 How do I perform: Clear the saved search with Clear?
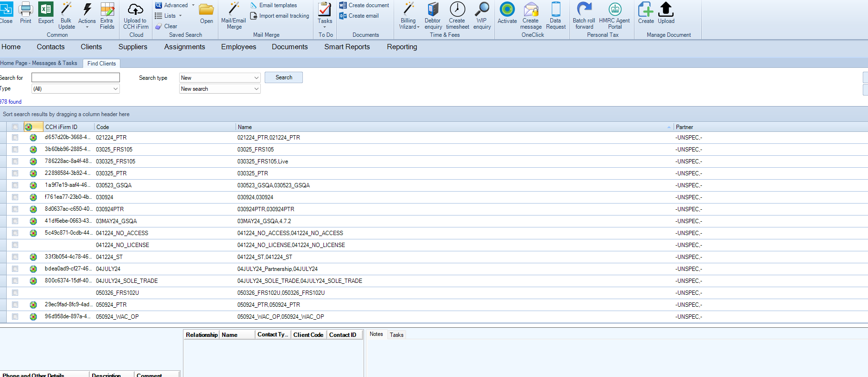[x=166, y=26]
